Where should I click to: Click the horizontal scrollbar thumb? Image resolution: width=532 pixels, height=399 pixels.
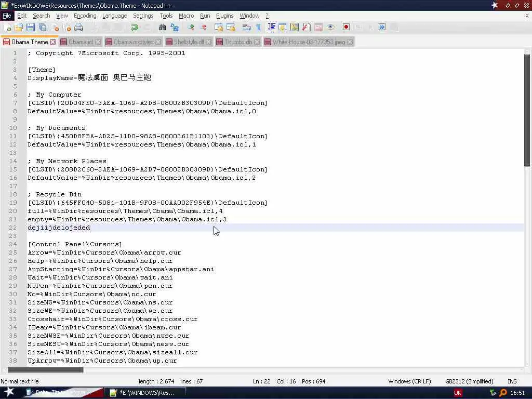(45, 369)
